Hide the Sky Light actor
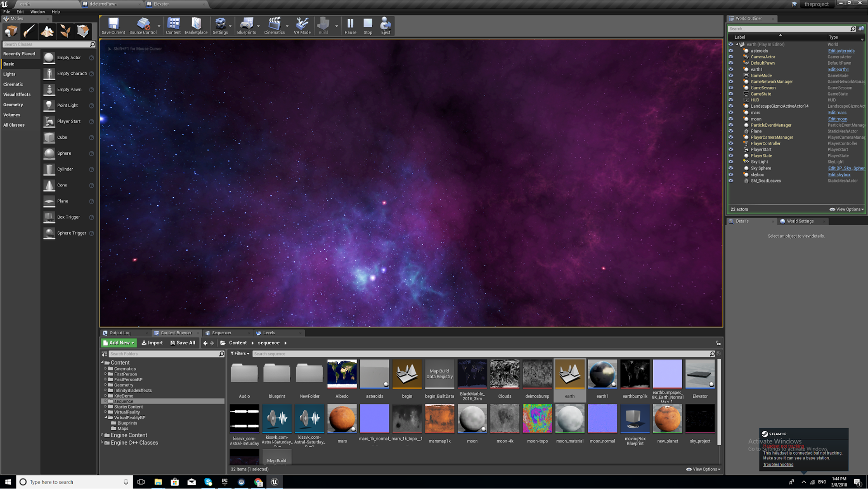The width and height of the screenshot is (868, 489). tap(731, 161)
